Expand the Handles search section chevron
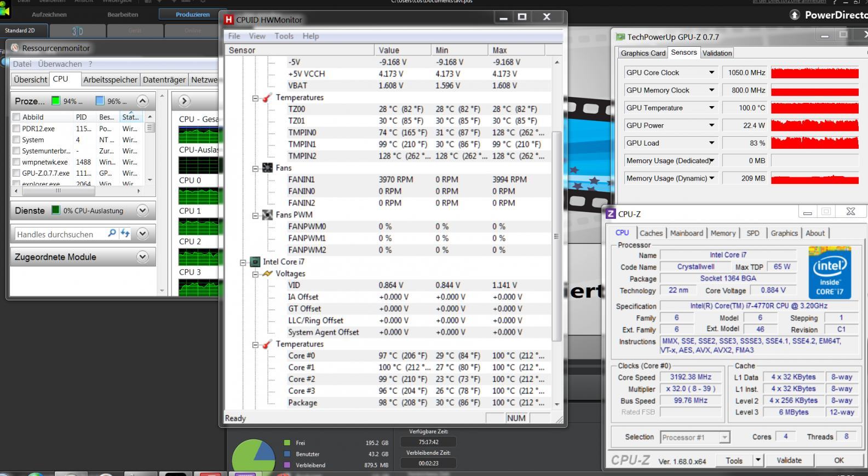This screenshot has height=476, width=868. (142, 234)
